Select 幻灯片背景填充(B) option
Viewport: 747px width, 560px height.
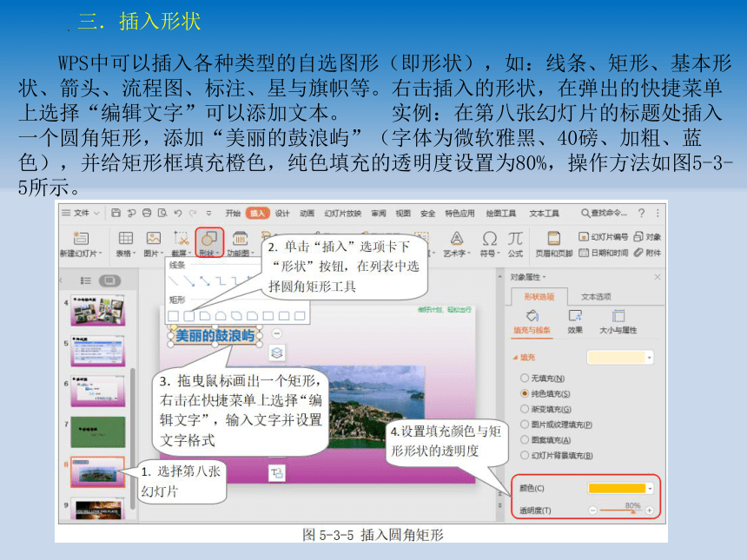click(557, 455)
